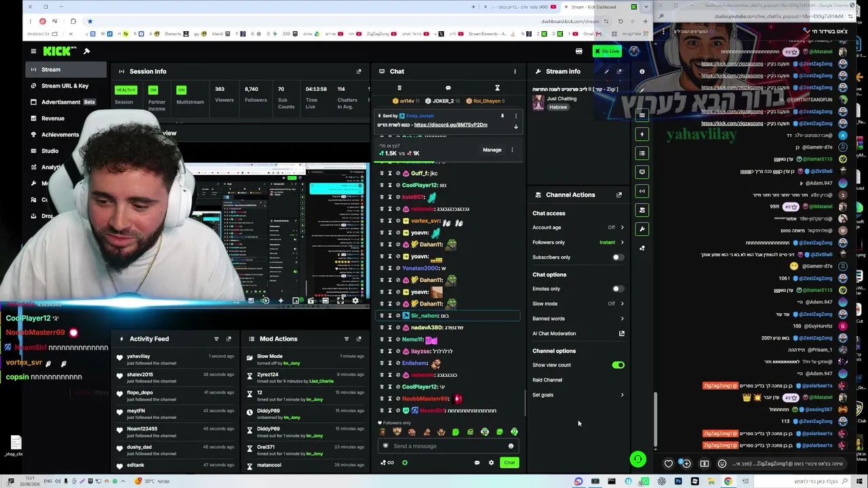Open Achievements in sidebar
Image resolution: width=868 pixels, height=488 pixels.
66,135
